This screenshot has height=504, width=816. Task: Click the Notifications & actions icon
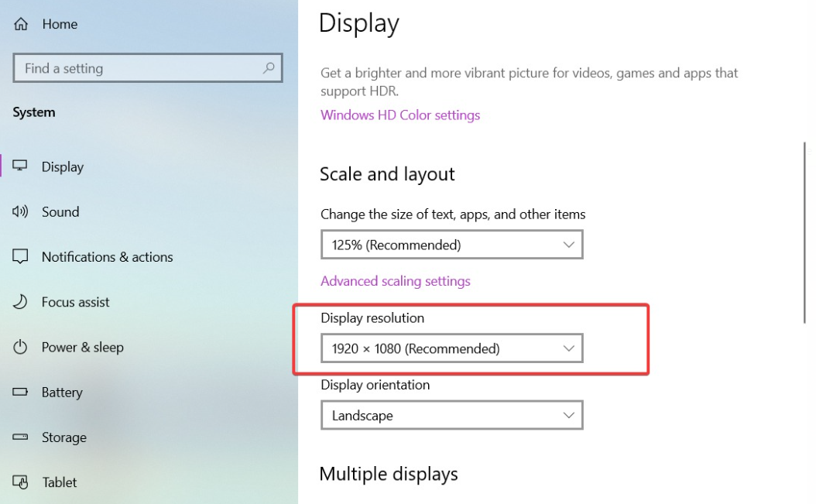pyautogui.click(x=20, y=256)
